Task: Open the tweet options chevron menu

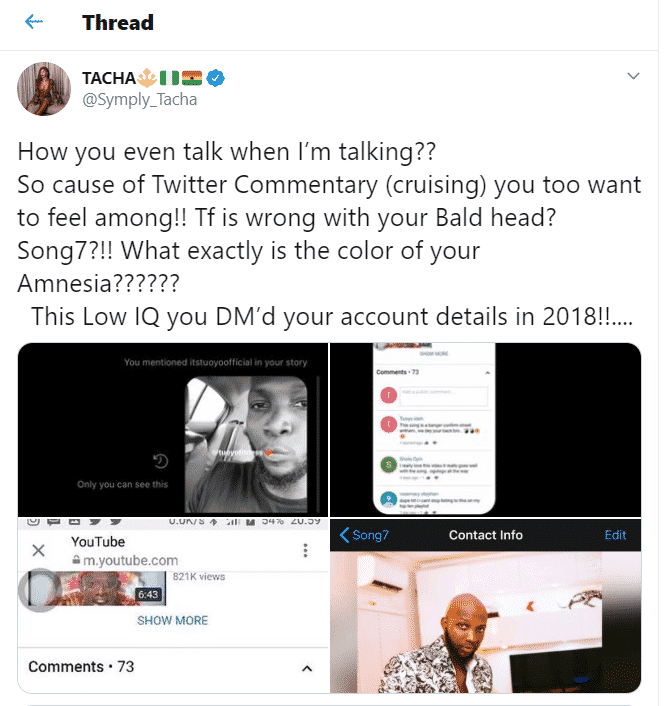Action: [x=633, y=76]
